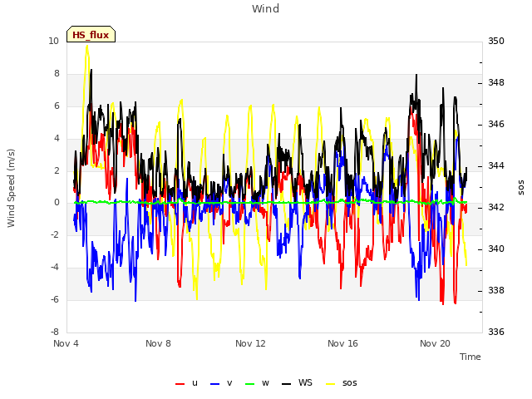Screen dimensions: 532x399
Task: Click the yellow sos legend color swatch
Action: pyautogui.click(x=331, y=384)
